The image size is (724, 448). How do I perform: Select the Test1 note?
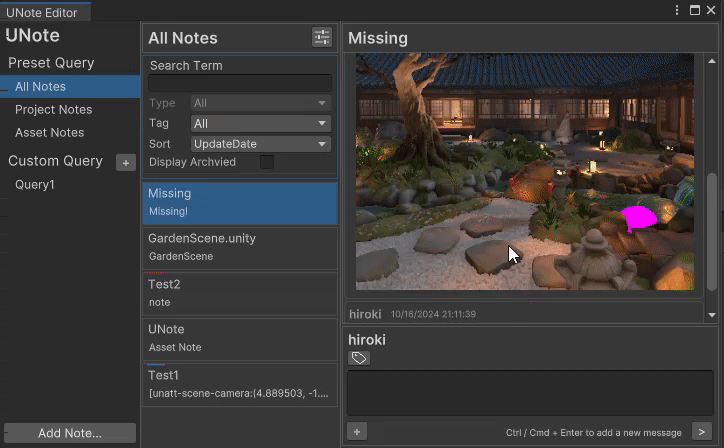tap(240, 385)
